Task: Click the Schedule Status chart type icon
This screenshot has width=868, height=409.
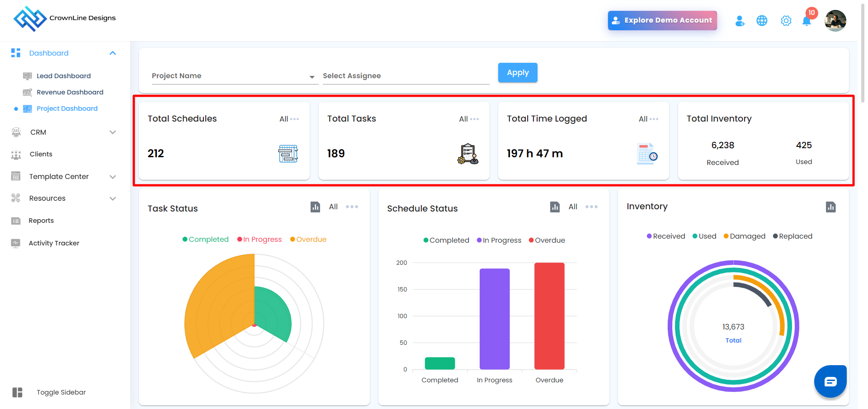Action: 555,207
